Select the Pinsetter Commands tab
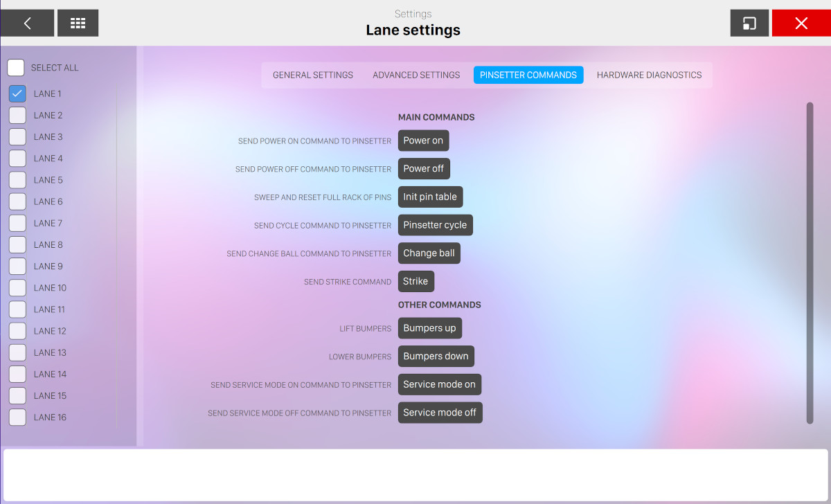This screenshot has height=504, width=831. pyautogui.click(x=528, y=75)
